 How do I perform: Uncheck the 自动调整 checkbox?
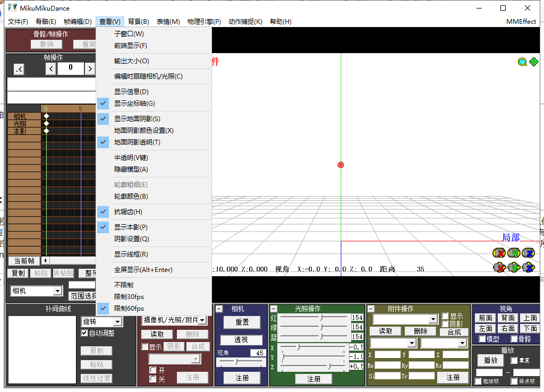84,333
